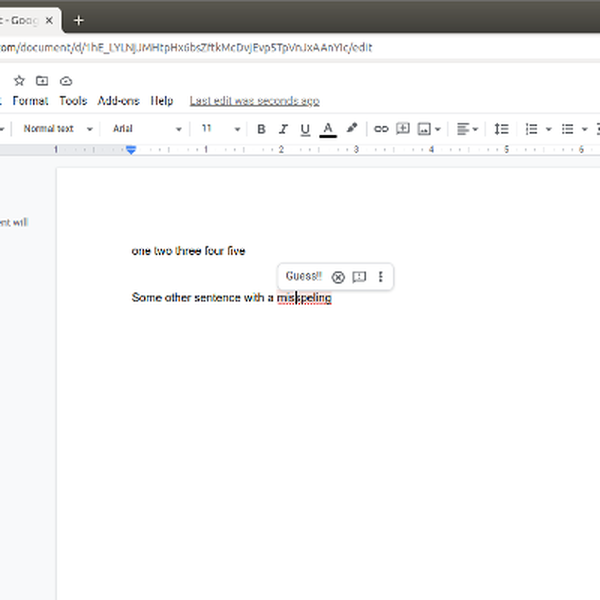Accept the 'Guess!!' spelling suggestion
The image size is (600, 600).
[303, 276]
